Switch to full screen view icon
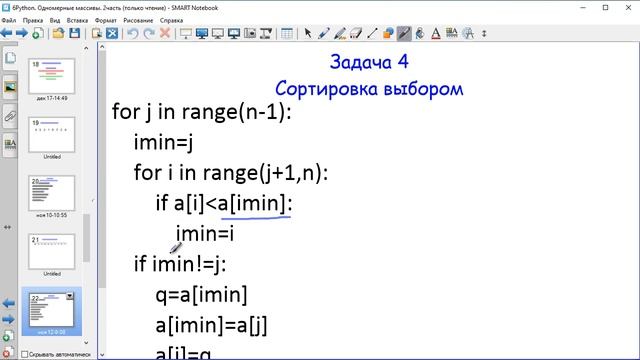This screenshot has width=640, height=360. pos(202,33)
